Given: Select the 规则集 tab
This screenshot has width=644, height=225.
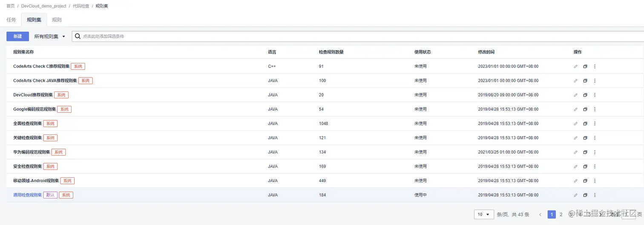Looking at the screenshot, I should [x=34, y=20].
